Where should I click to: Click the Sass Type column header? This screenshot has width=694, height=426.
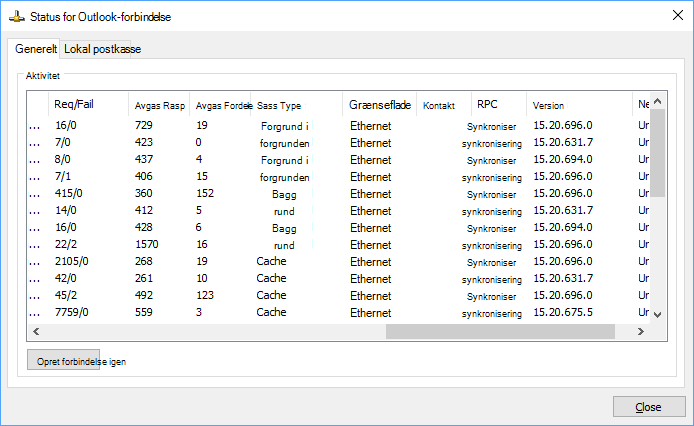297,105
